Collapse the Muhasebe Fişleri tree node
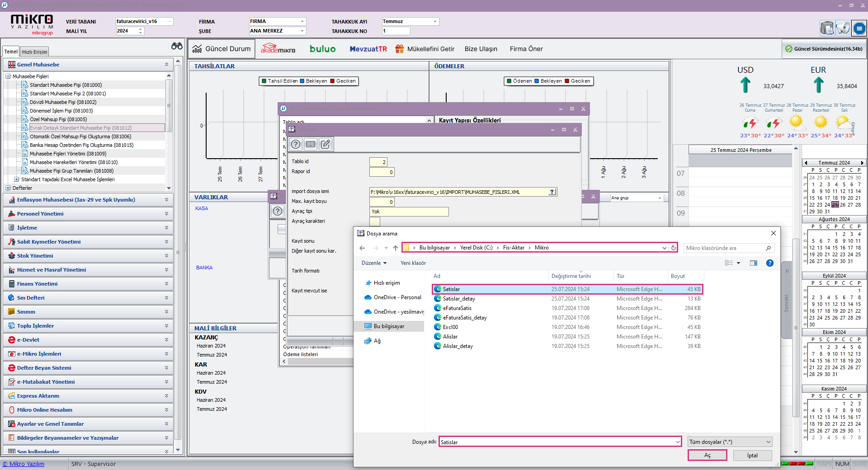The height and width of the screenshot is (470, 868). [8, 76]
